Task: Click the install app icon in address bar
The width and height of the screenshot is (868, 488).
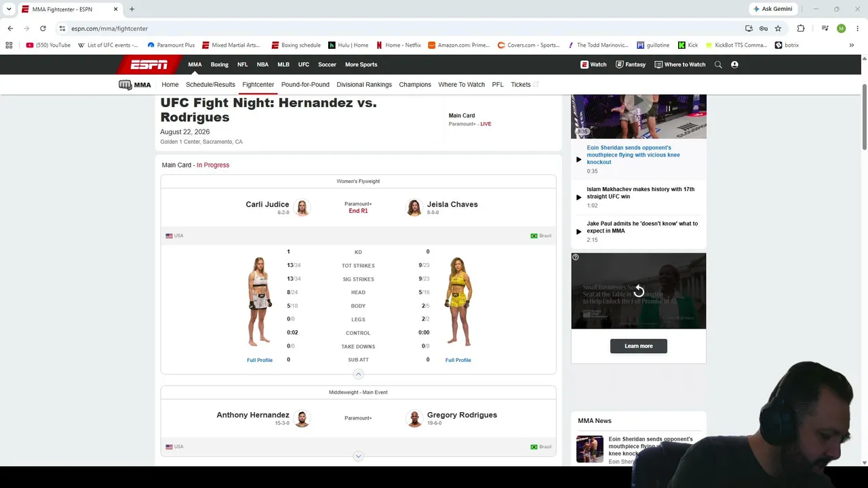Action: [749, 28]
